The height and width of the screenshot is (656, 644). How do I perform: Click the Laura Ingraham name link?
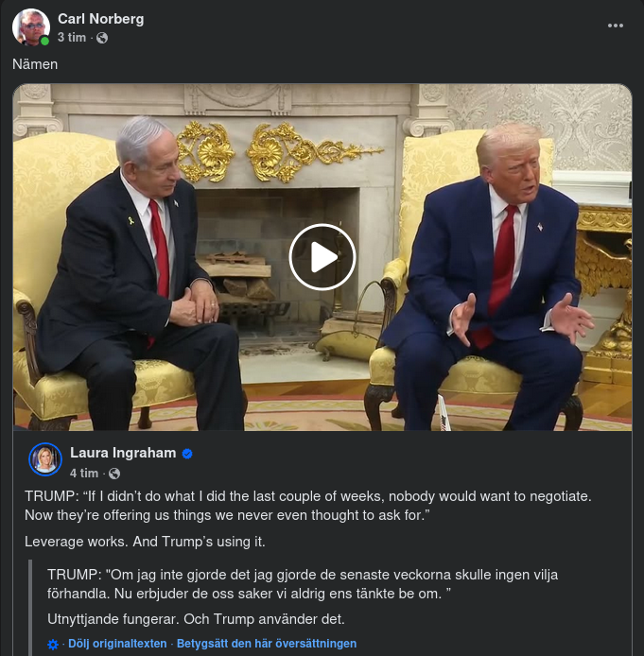point(123,453)
